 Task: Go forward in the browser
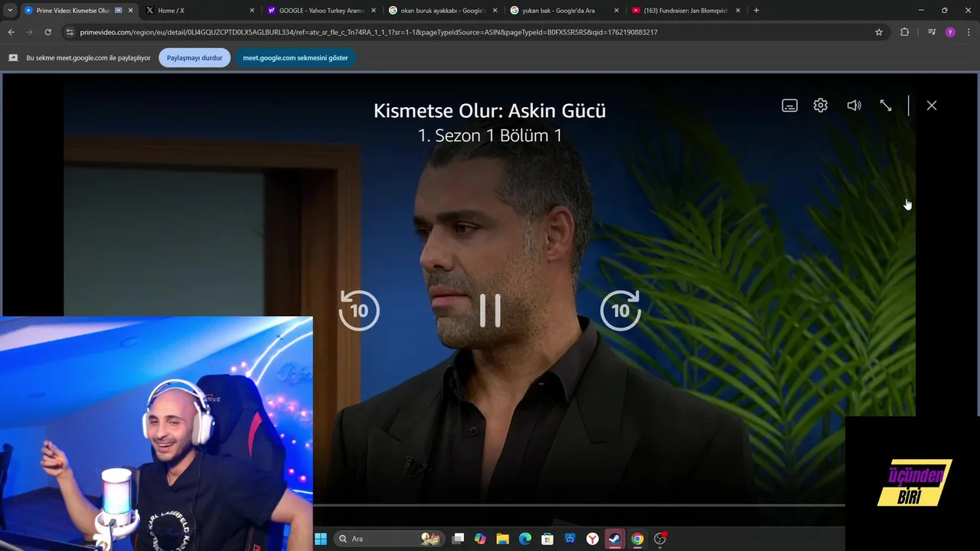[29, 32]
